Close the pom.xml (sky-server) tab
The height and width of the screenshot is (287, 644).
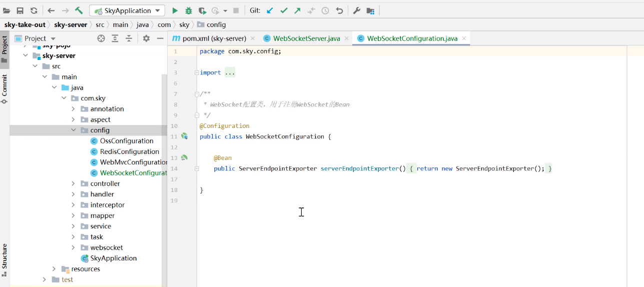point(253,38)
